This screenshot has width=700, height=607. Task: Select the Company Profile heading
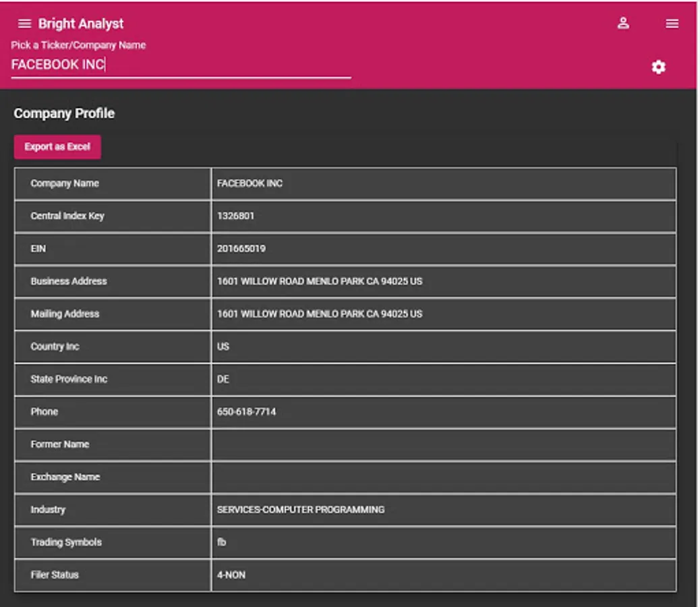click(64, 113)
